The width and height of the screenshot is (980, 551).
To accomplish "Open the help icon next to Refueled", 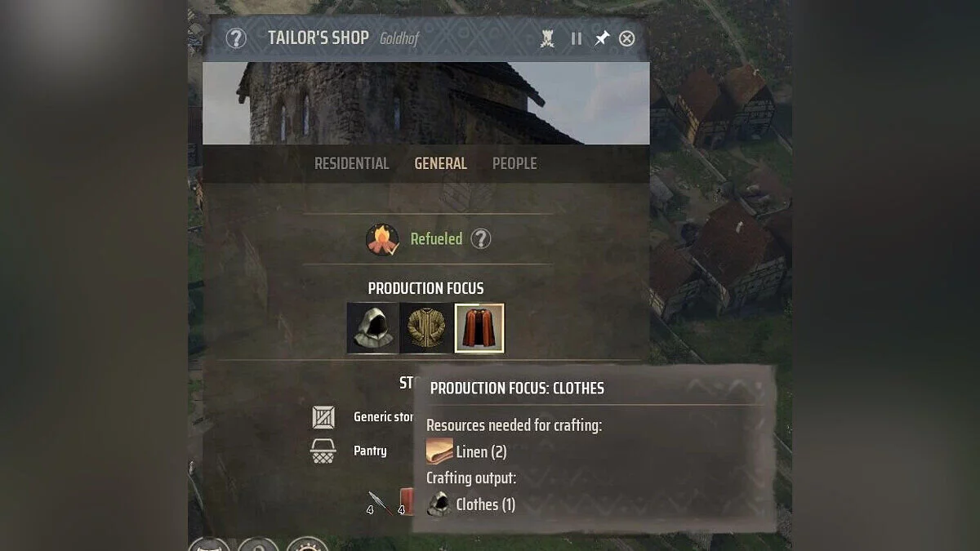I will click(x=481, y=239).
